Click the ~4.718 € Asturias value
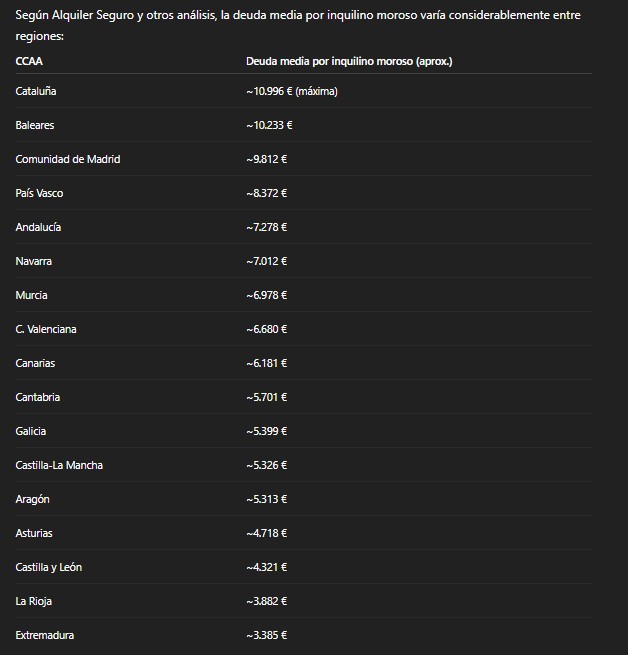The width and height of the screenshot is (628, 655). [267, 533]
